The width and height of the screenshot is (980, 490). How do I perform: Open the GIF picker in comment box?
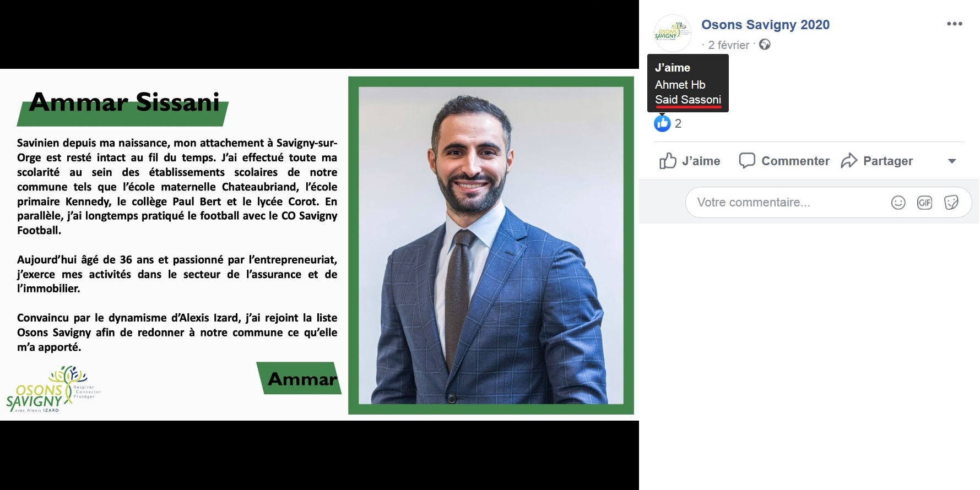(x=924, y=203)
